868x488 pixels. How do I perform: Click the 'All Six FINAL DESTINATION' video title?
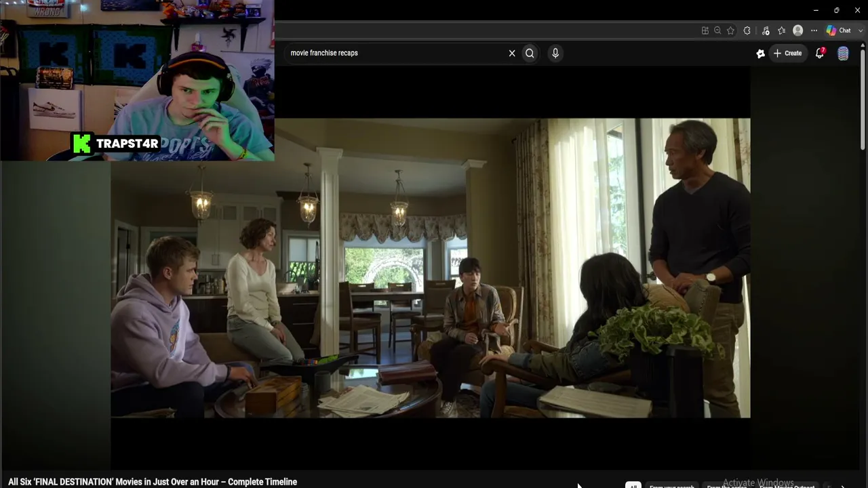point(153,482)
